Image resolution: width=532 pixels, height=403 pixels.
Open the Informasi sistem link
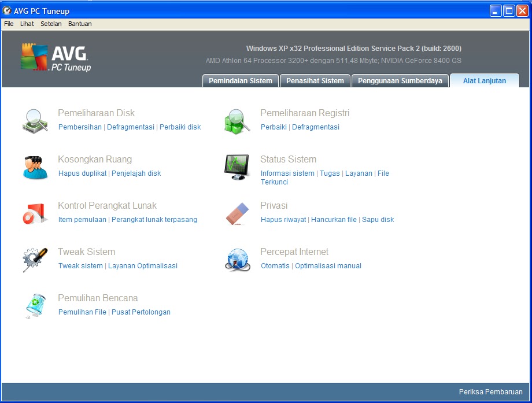point(287,173)
